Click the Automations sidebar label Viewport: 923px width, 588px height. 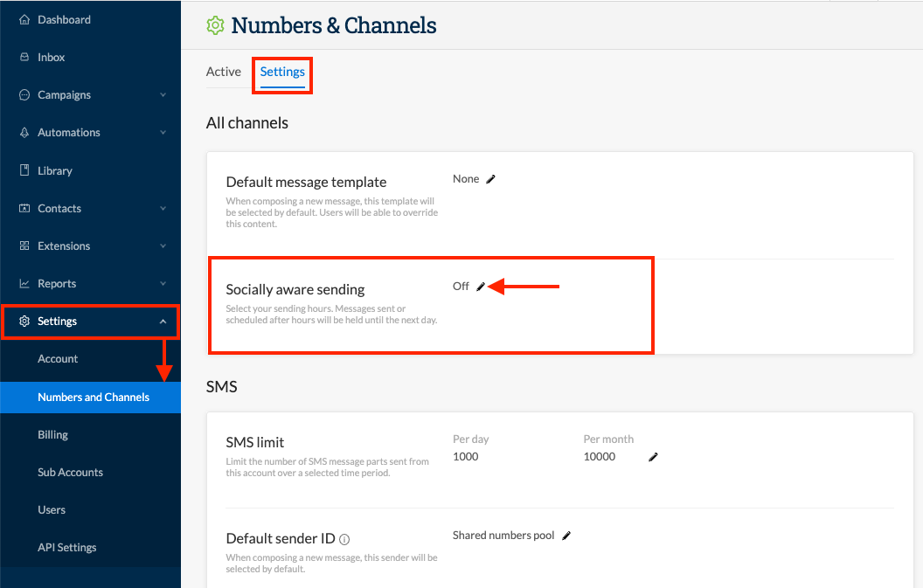click(69, 133)
